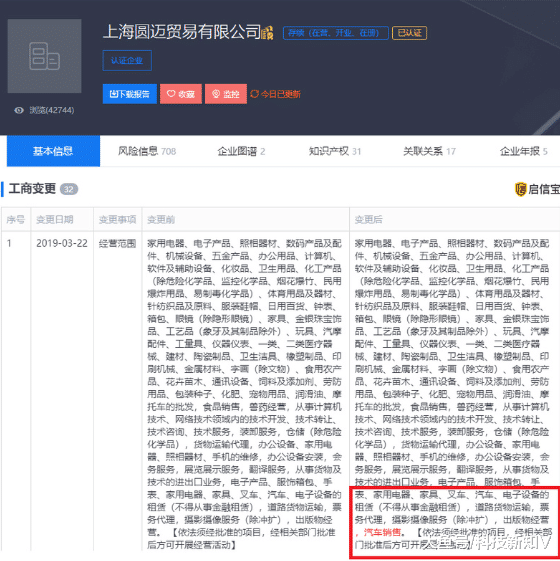
Task: Click the 监控 button
Action: [x=226, y=94]
